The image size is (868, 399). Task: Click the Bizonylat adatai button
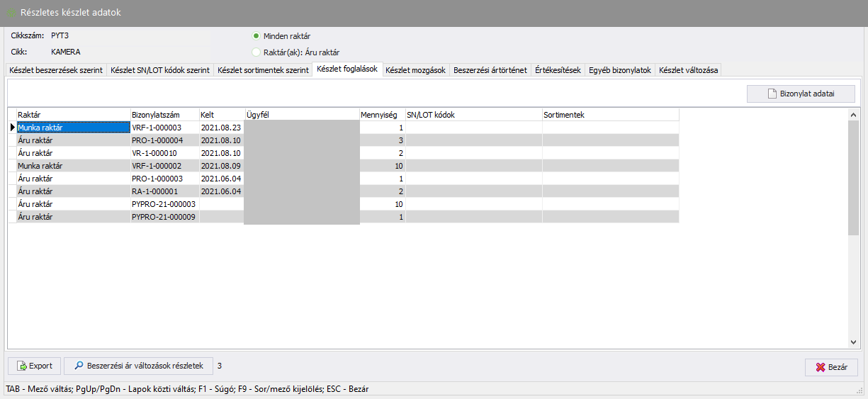click(801, 94)
